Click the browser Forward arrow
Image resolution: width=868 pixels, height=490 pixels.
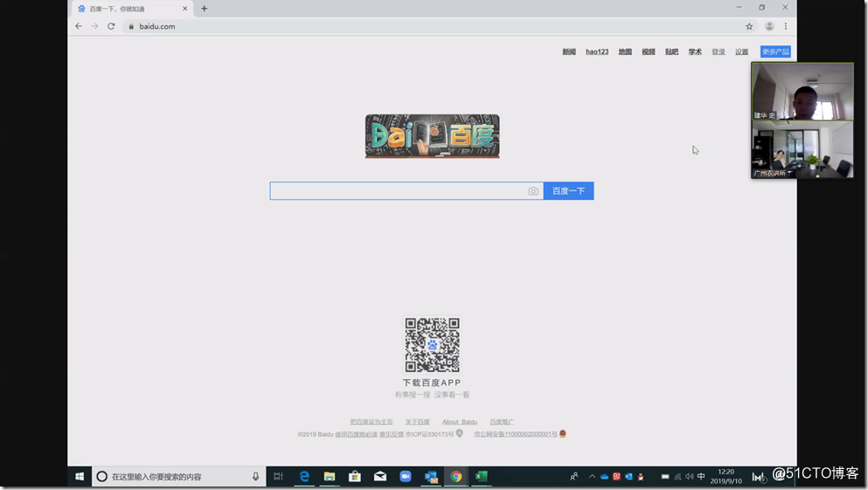[94, 26]
